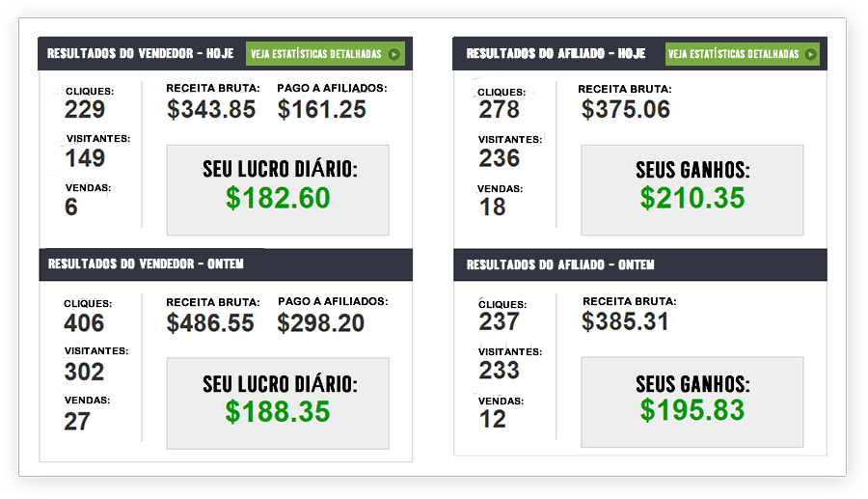The height and width of the screenshot is (499, 868).
Task: Click affiliate today's Receita Bruta $375.06
Action: point(626,110)
